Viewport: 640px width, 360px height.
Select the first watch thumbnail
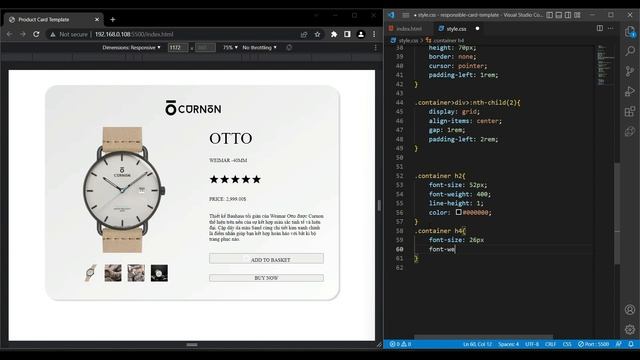pos(91,273)
